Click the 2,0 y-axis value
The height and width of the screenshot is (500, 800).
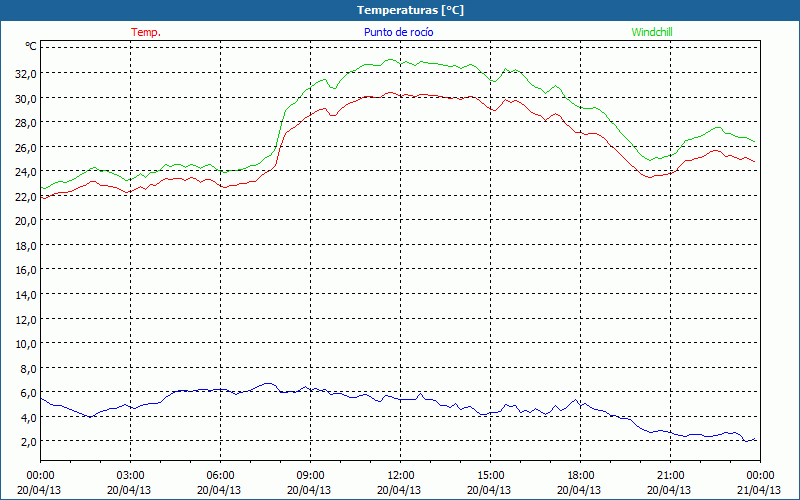coord(29,442)
